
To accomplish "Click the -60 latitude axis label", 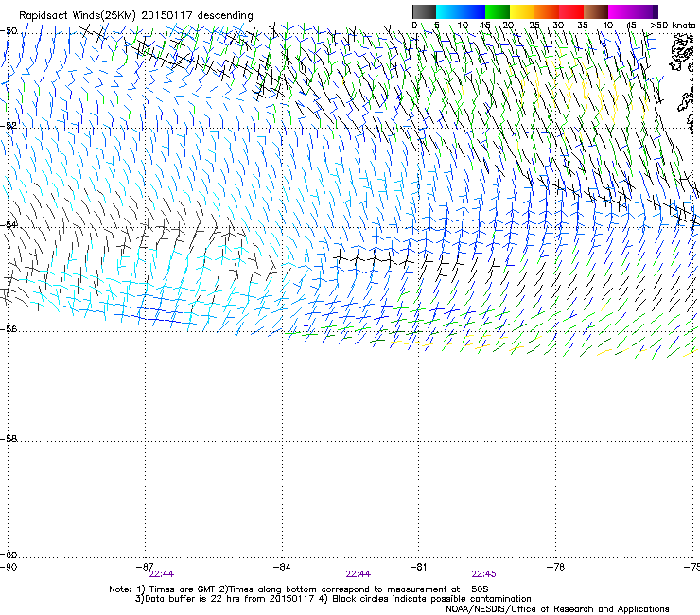I will [9, 554].
